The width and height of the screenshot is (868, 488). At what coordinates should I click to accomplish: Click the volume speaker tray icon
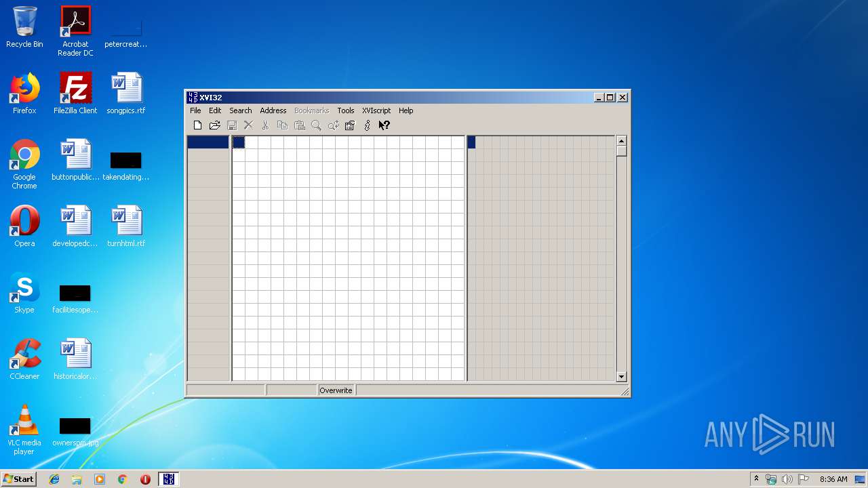787,479
